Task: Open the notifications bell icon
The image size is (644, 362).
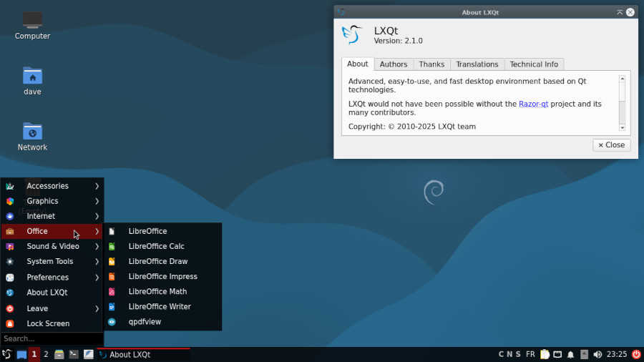Action: tap(570, 355)
